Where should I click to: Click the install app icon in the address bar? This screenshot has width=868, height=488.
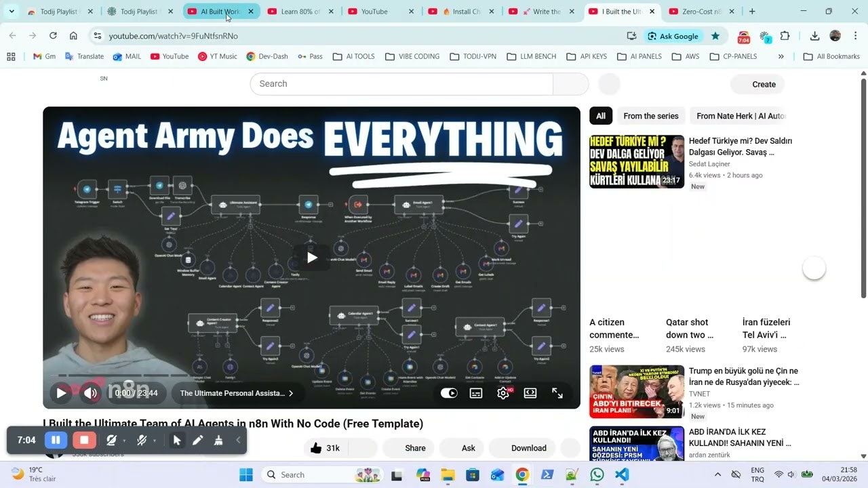(x=631, y=36)
